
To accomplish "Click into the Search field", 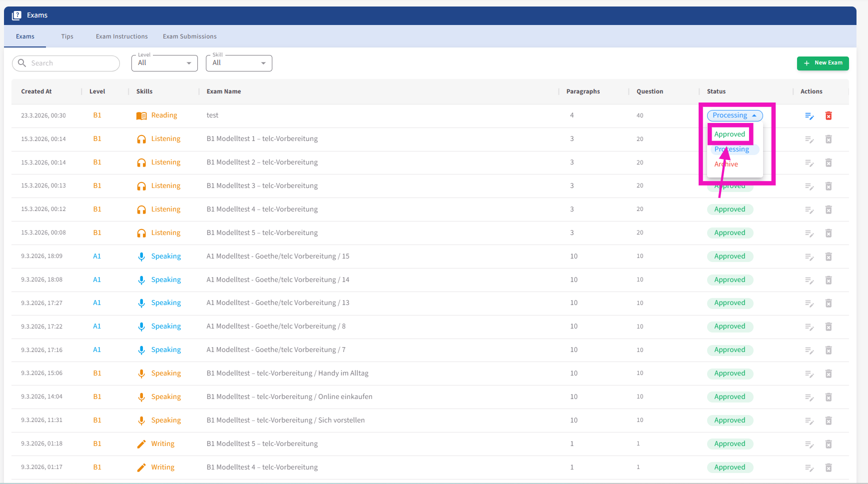I will pyautogui.click(x=70, y=63).
